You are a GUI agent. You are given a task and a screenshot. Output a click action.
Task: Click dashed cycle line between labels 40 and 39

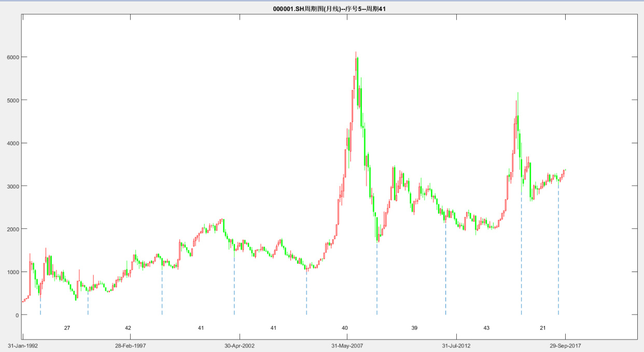coord(377,280)
